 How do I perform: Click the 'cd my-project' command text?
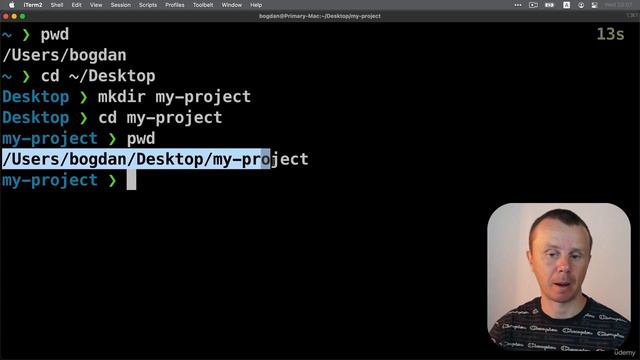[x=160, y=118]
